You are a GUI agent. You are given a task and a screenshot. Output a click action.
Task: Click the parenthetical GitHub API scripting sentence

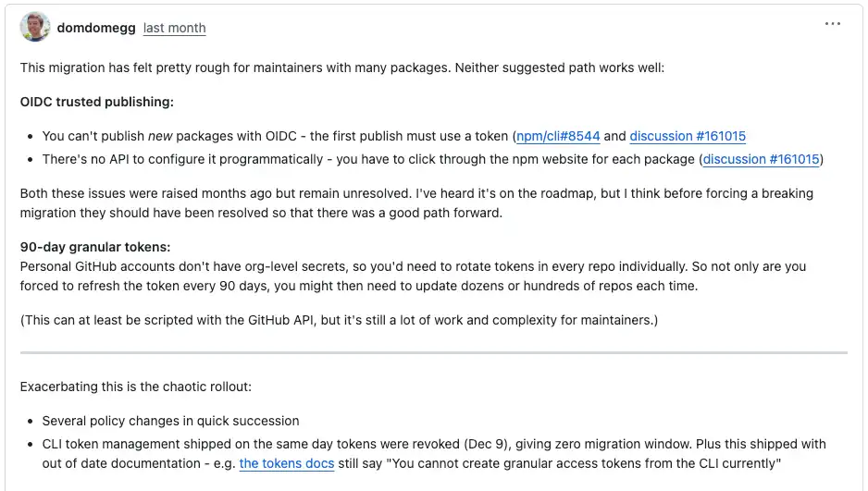click(338, 320)
